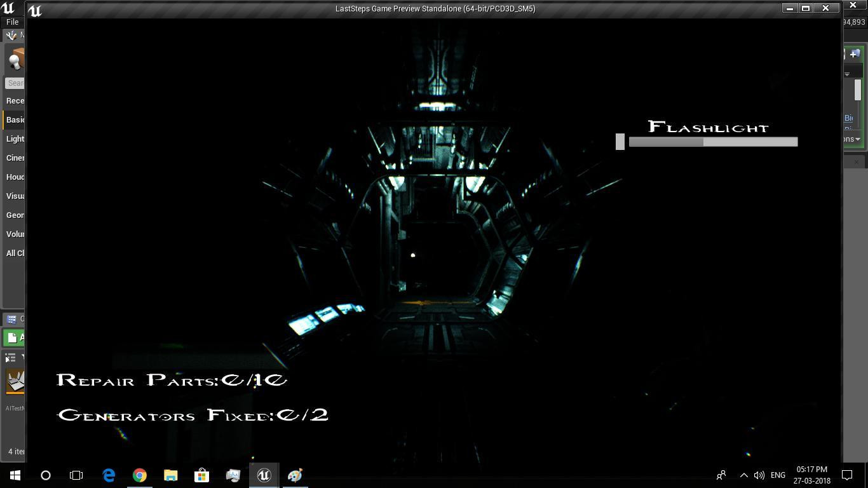This screenshot has width=868, height=488.
Task: Toggle the sources panel list icon in Content Browser
Action: (x=10, y=358)
